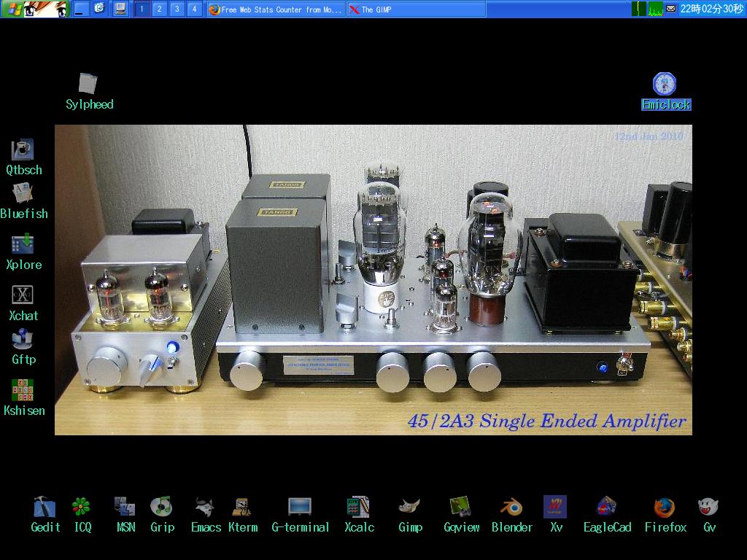Open the Kshisen game icon
The width and height of the screenshot is (747, 560).
[x=23, y=390]
